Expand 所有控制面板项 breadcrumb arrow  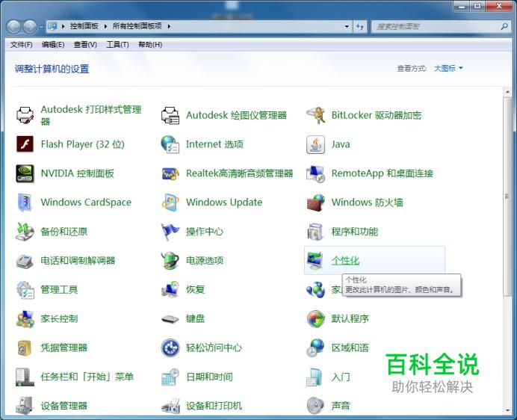tap(169, 26)
